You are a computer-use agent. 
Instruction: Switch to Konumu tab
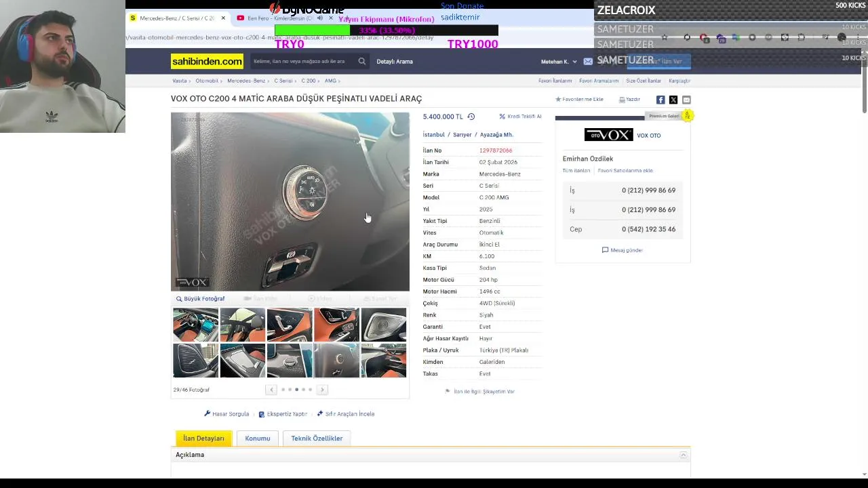pos(258,439)
